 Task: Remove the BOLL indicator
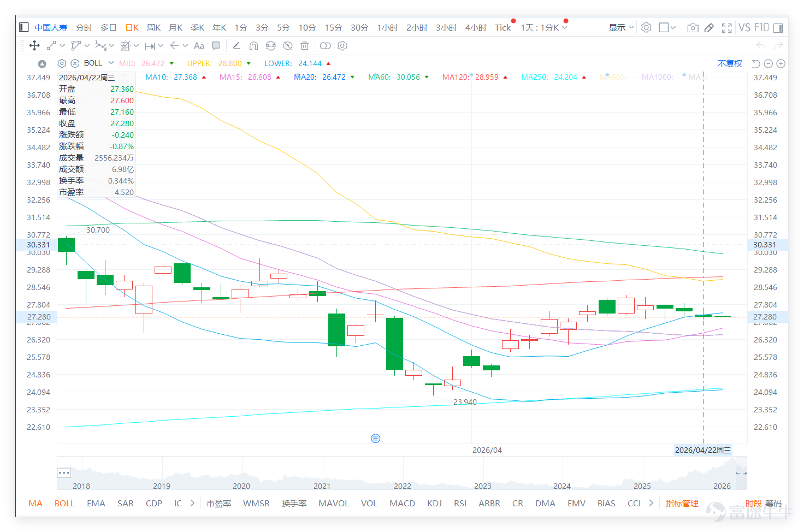coord(75,63)
